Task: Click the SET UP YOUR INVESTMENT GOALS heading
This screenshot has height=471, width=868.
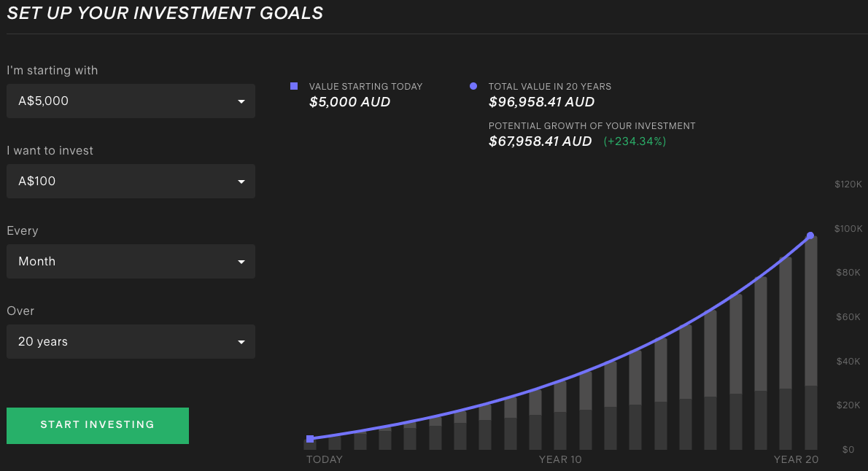Action: tap(165, 12)
